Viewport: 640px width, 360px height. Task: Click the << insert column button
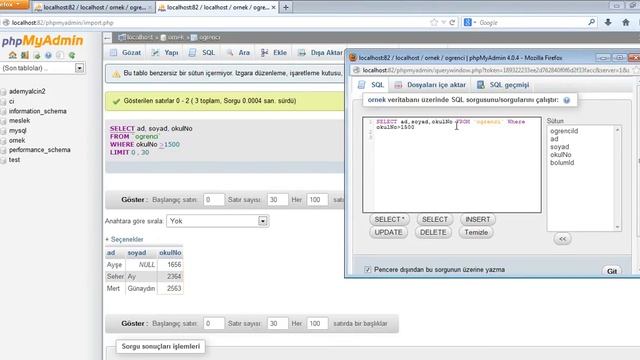(562, 239)
